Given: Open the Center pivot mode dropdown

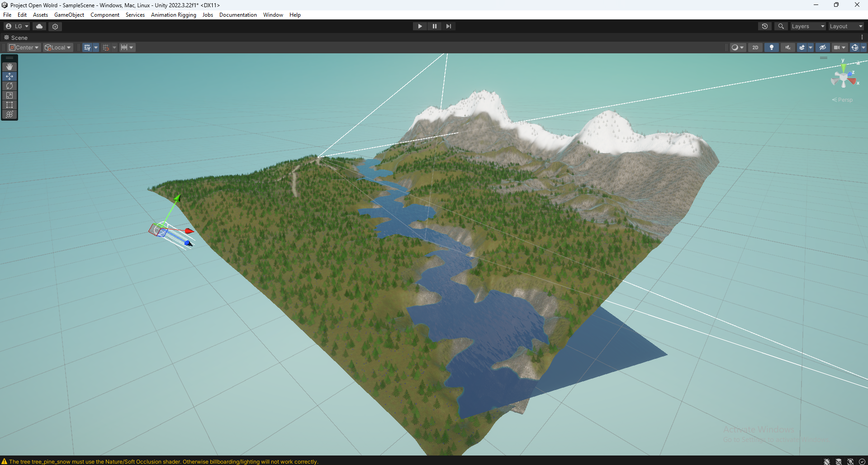Looking at the screenshot, I should [x=24, y=47].
